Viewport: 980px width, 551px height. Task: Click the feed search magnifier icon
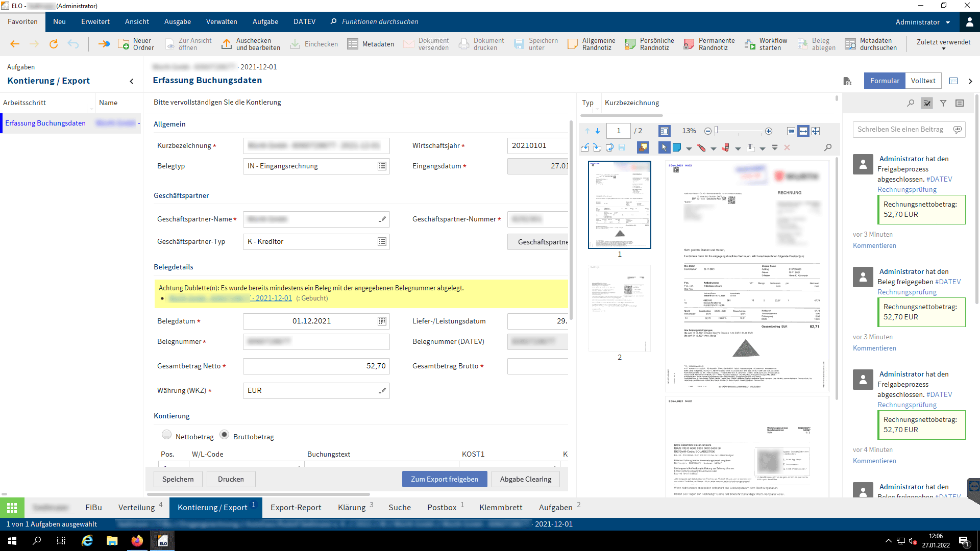pyautogui.click(x=911, y=103)
